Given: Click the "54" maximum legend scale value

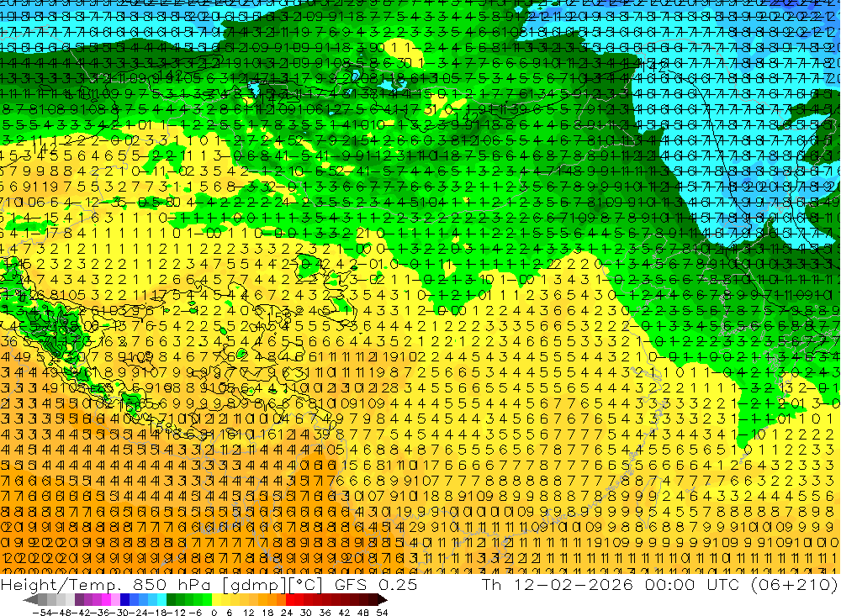Looking at the screenshot, I should coord(382,613).
